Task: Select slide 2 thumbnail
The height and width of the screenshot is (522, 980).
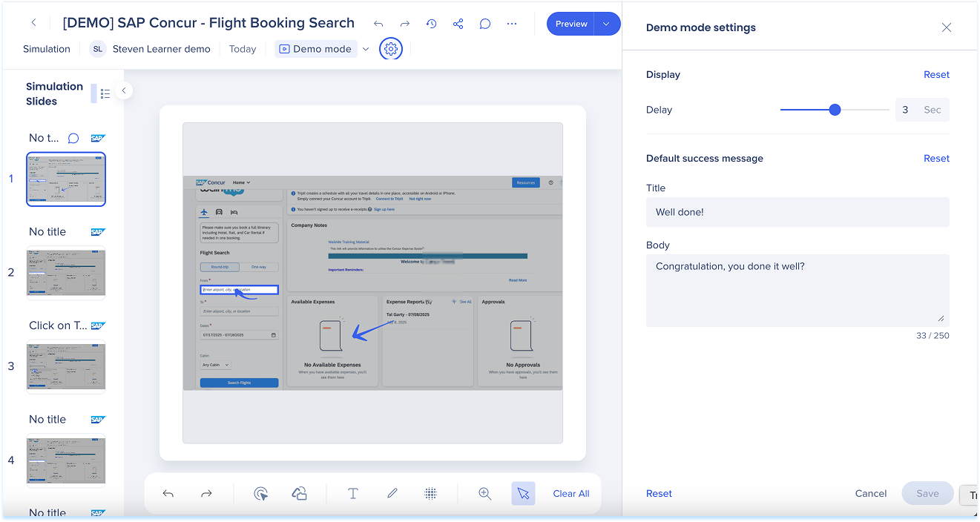Action: 66,272
